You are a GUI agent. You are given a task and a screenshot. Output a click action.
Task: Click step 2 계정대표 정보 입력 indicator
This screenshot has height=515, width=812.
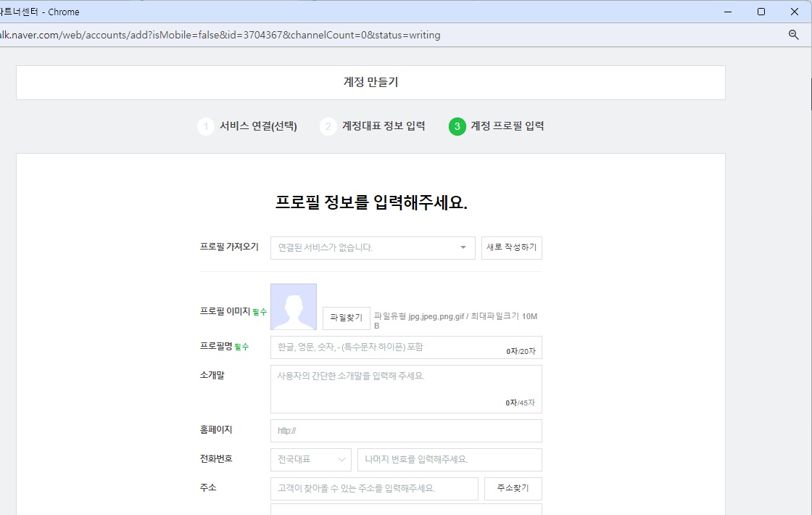(328, 125)
